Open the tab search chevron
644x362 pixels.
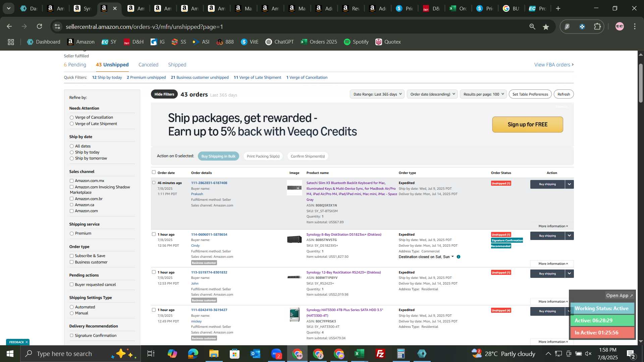tap(9, 8)
